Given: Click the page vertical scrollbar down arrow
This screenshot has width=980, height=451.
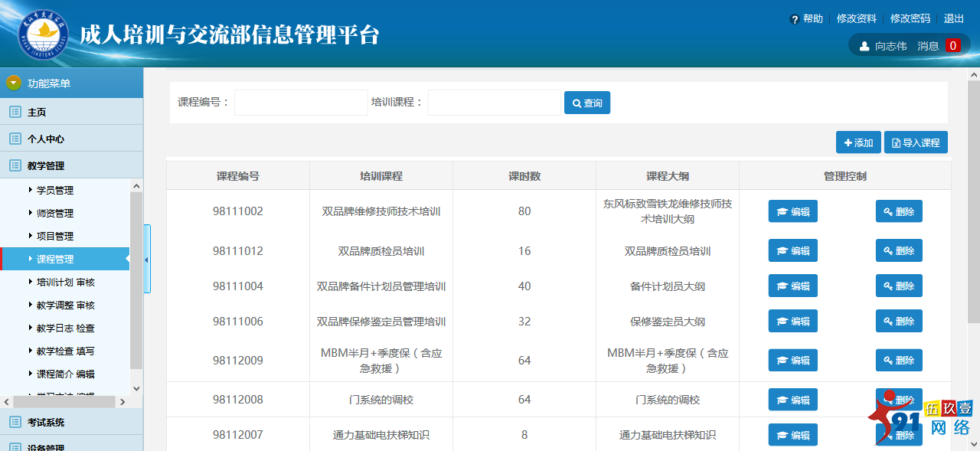Looking at the screenshot, I should pyautogui.click(x=973, y=443).
